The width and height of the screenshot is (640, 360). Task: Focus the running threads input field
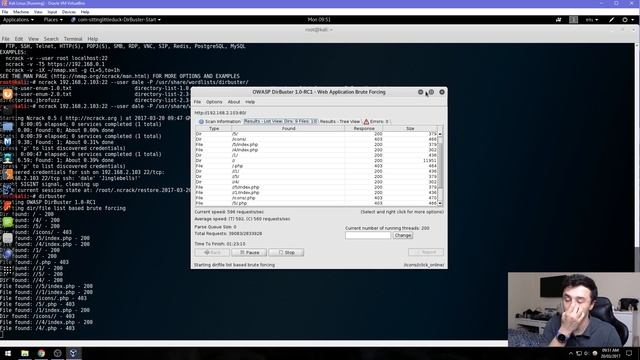click(x=368, y=236)
